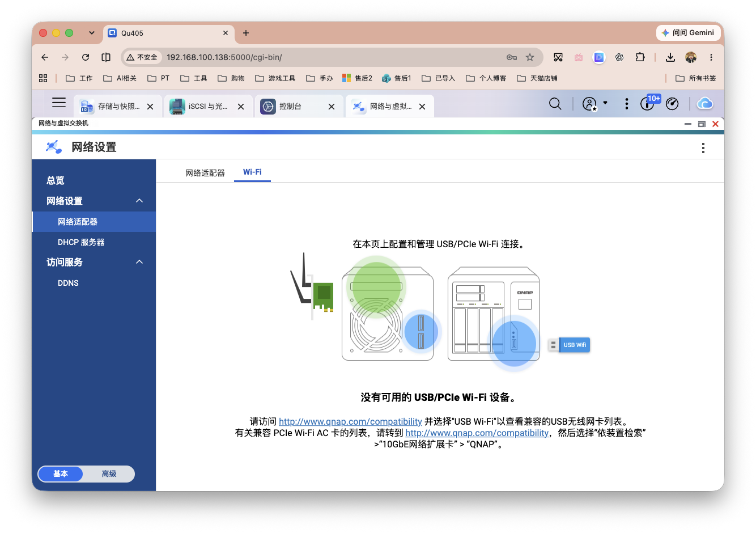Screen dimensions: 756x533
Task: Reload the browser page
Action: click(86, 57)
